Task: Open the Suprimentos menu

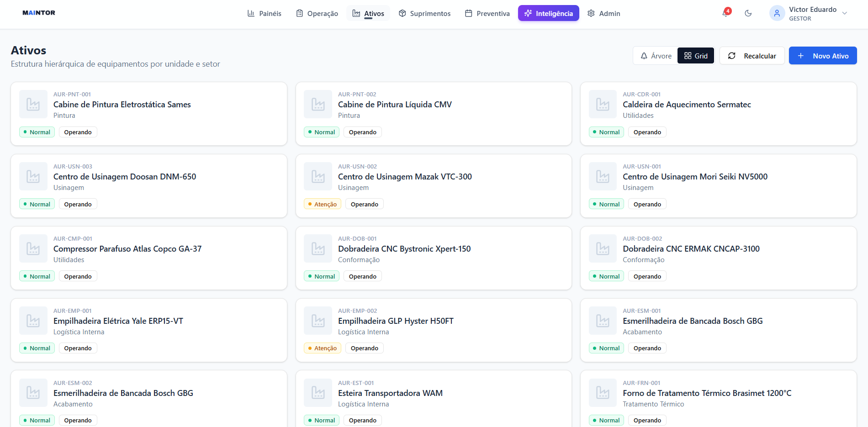Action: tap(424, 13)
